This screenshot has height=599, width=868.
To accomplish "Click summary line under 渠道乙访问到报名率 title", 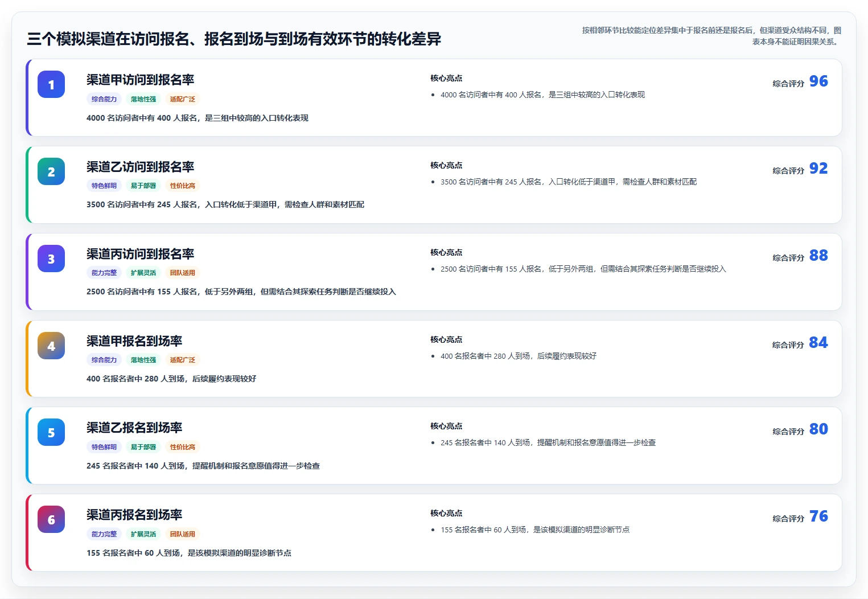I will click(x=225, y=204).
